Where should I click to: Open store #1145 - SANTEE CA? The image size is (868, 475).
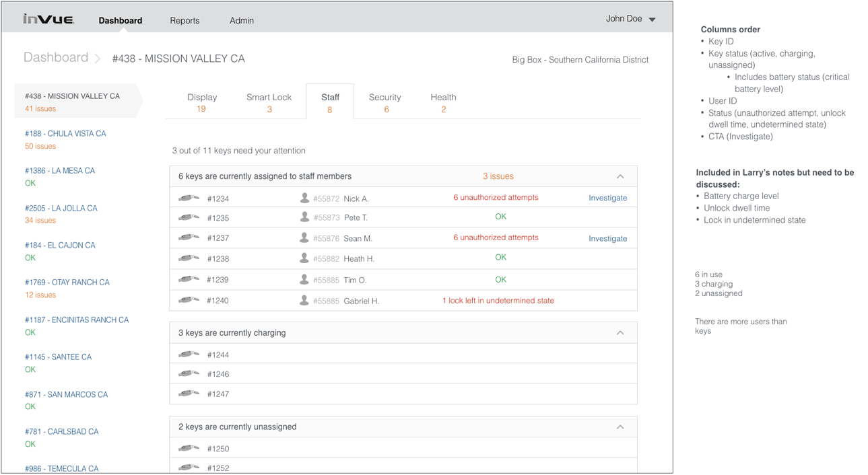click(59, 357)
